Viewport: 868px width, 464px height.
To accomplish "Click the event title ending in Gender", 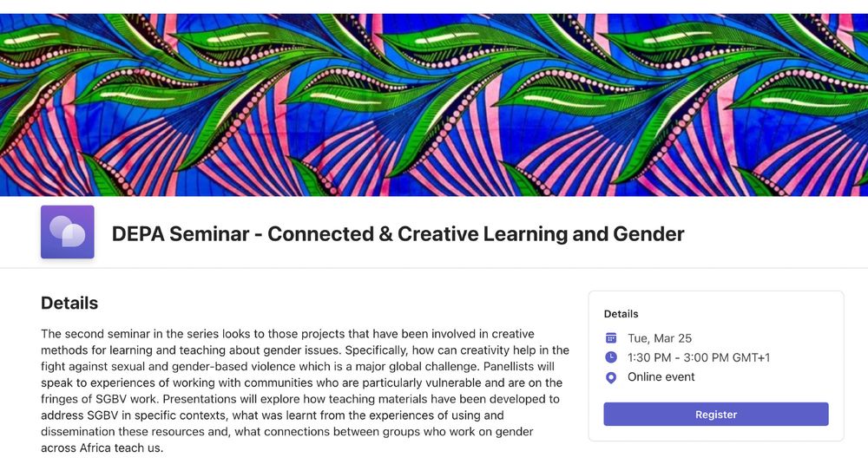I will pyautogui.click(x=398, y=234).
